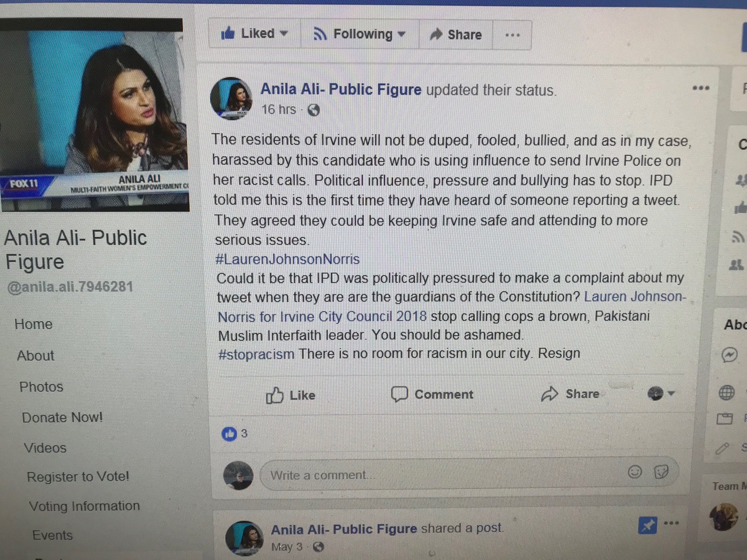Viewport: 747px width, 560px height.
Task: Click the blue like reaction count icon
Action: [229, 434]
